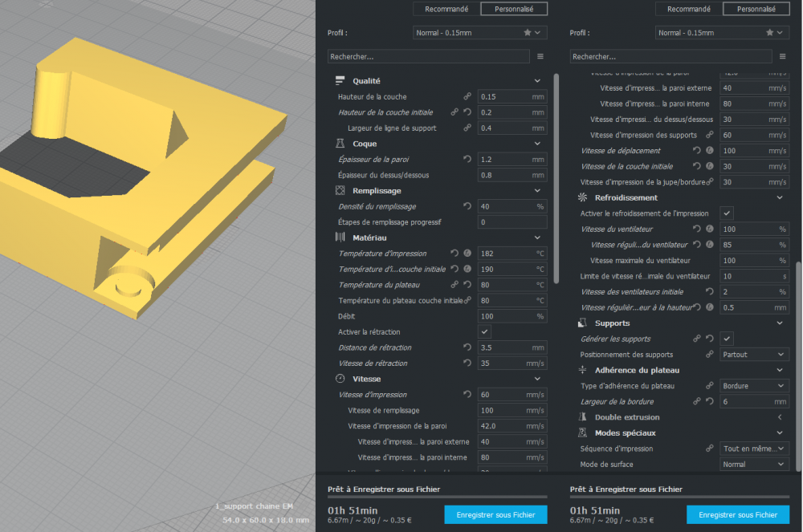
Task: Select Personnalisé tab in right panel
Action: coord(756,9)
